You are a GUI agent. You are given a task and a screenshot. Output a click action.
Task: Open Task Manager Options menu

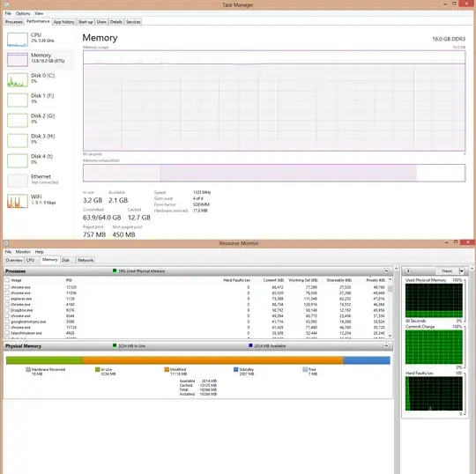(x=23, y=13)
